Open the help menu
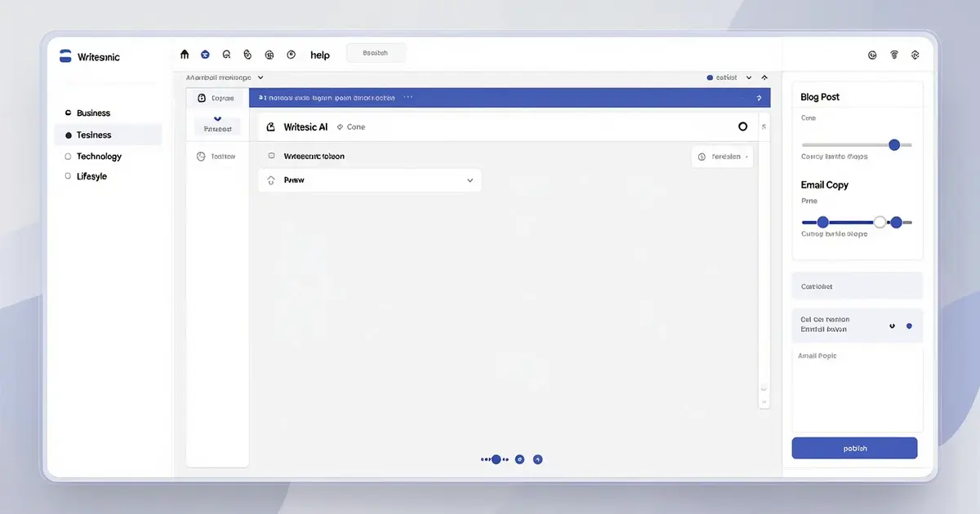 click(320, 55)
